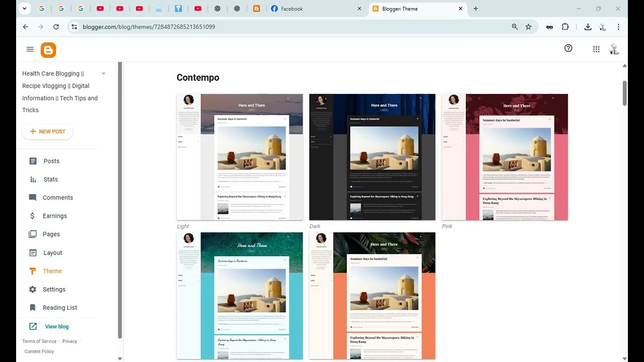Select the teal Contempo theme thumbnail

(x=240, y=296)
